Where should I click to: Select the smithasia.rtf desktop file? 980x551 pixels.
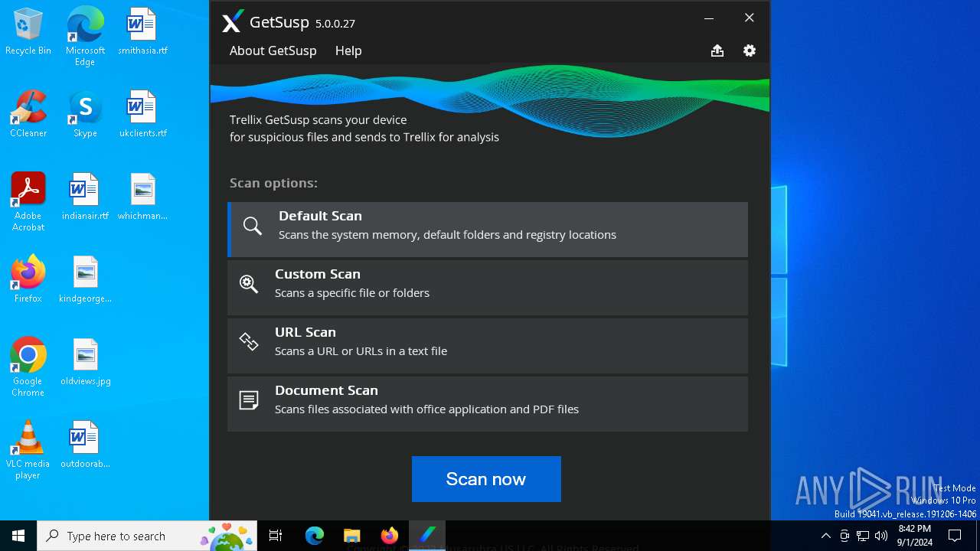tap(142, 32)
